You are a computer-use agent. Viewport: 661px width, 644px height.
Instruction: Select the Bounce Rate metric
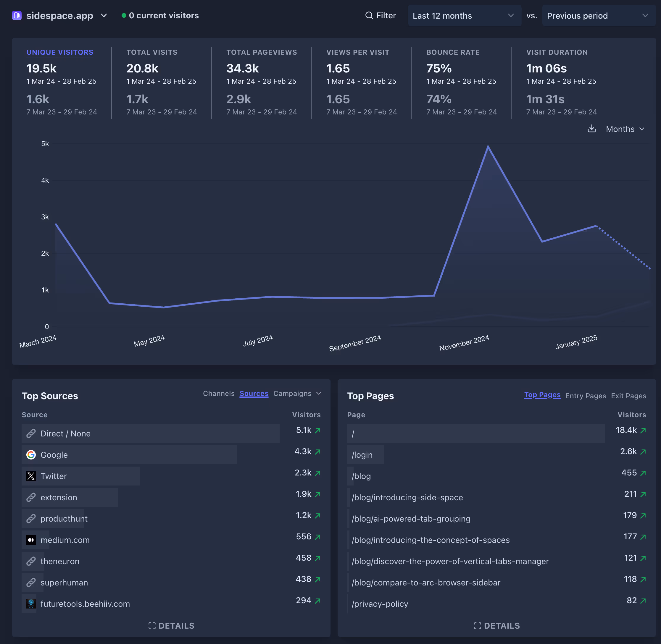(452, 52)
